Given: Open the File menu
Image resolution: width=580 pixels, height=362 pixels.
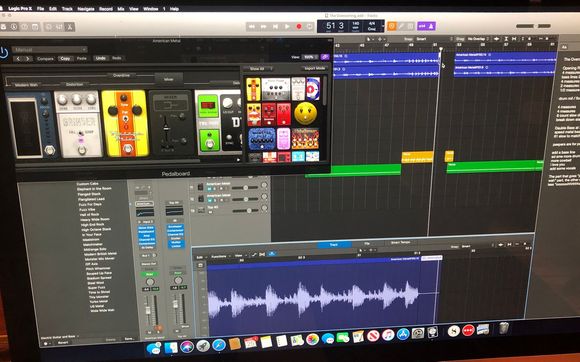Looking at the screenshot, I should point(40,8).
